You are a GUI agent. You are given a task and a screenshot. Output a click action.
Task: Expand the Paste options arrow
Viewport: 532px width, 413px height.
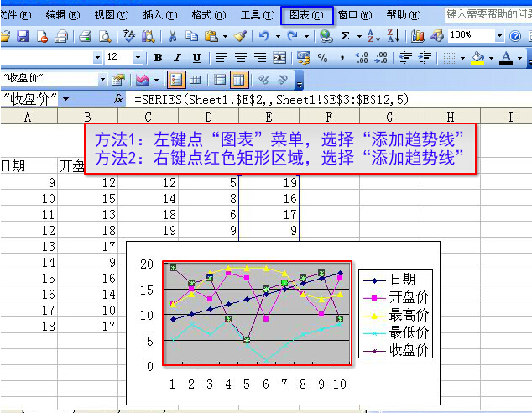[225, 36]
